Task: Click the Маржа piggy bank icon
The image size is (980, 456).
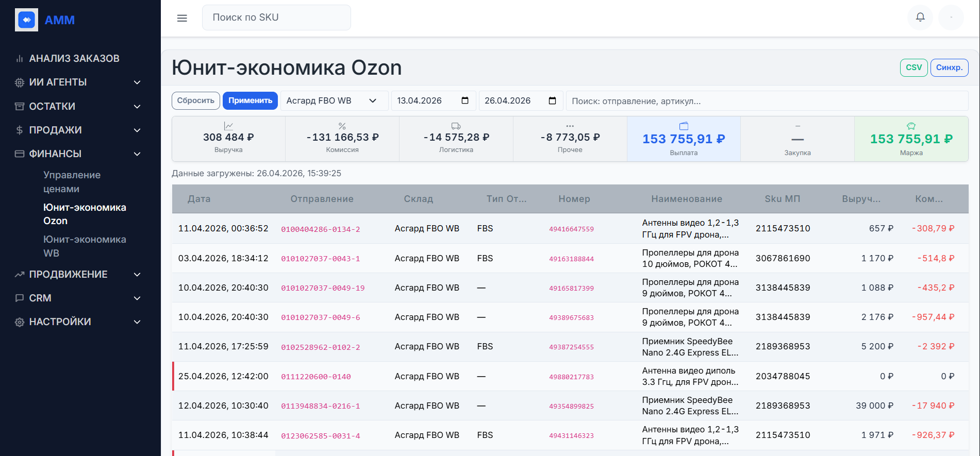Action: coord(911,126)
